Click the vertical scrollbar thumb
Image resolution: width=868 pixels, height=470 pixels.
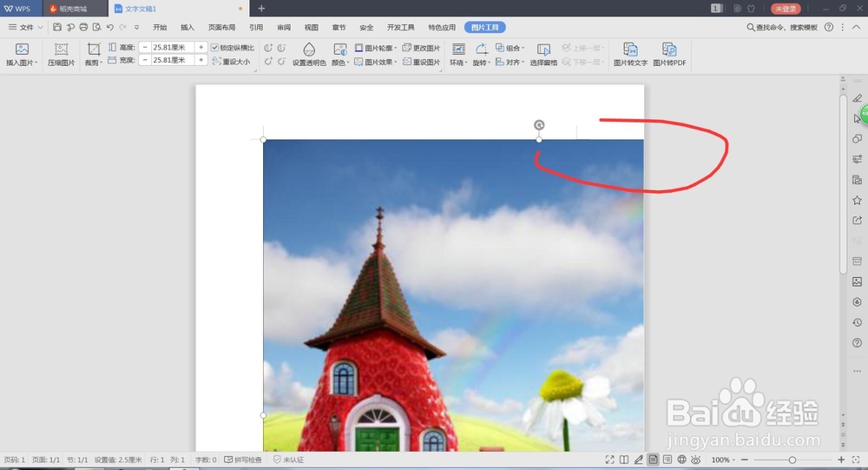click(843, 184)
